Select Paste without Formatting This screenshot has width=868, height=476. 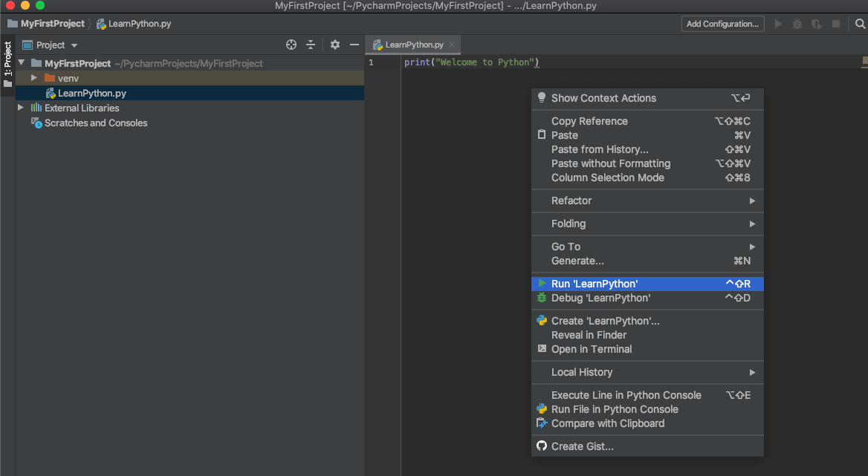tap(647, 163)
